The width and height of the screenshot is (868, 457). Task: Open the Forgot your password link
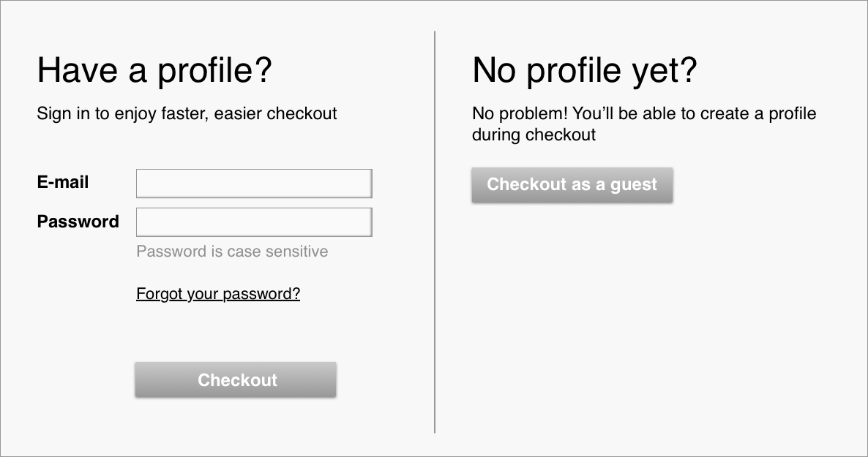pos(218,294)
